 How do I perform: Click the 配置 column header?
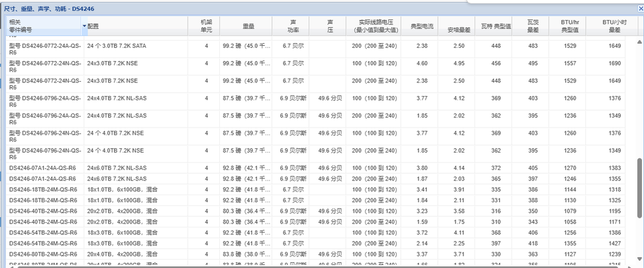coord(136,26)
